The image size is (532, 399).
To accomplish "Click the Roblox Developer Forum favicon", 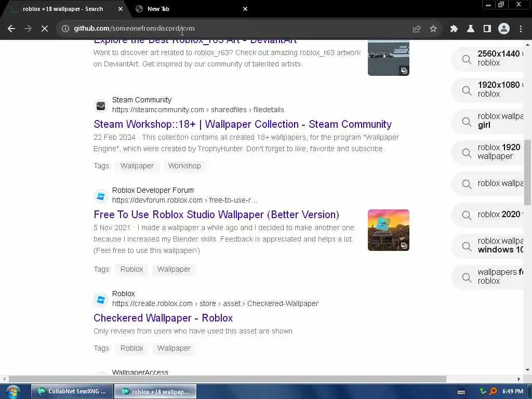I will click(x=101, y=196).
